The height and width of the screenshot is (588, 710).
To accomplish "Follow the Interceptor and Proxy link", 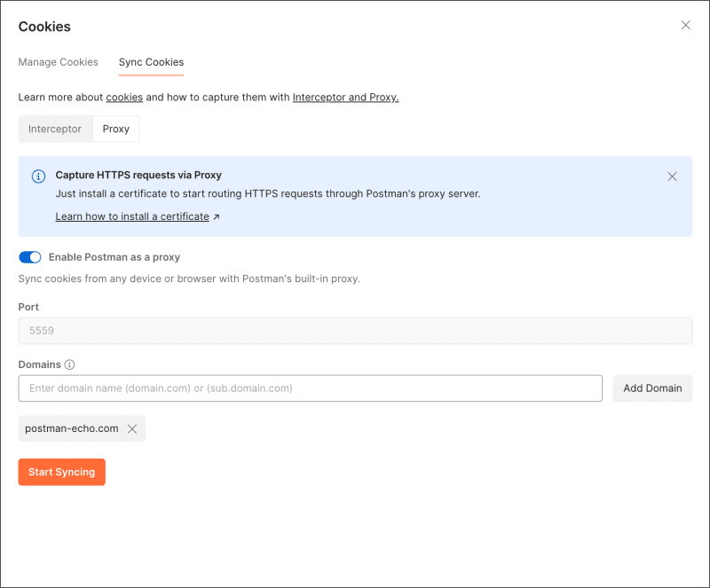I will tap(345, 98).
